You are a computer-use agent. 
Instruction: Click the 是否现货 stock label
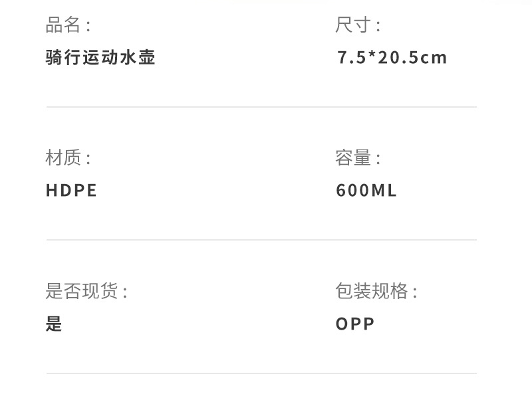click(81, 291)
